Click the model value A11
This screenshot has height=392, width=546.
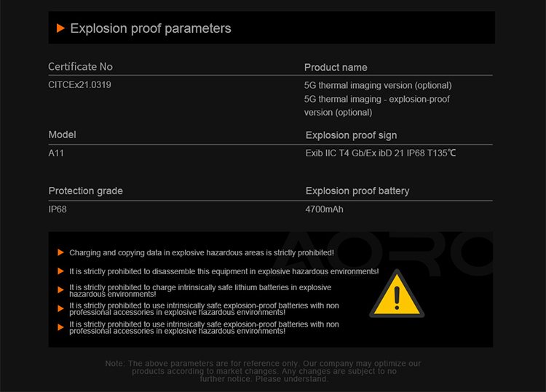tap(56, 153)
